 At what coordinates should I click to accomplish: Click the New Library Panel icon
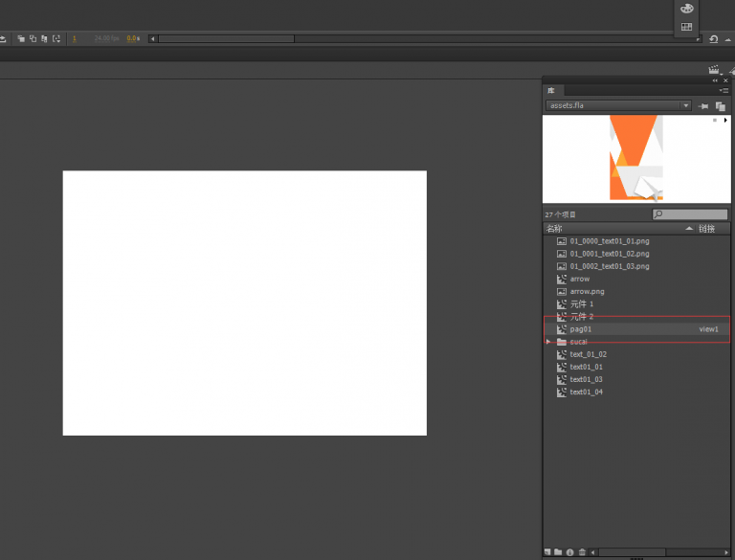click(720, 106)
